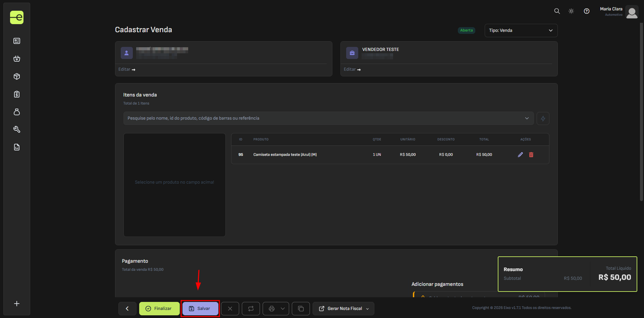This screenshot has height=318, width=644.
Task: Click the lightning quick-add icon button
Action: pos(543,118)
